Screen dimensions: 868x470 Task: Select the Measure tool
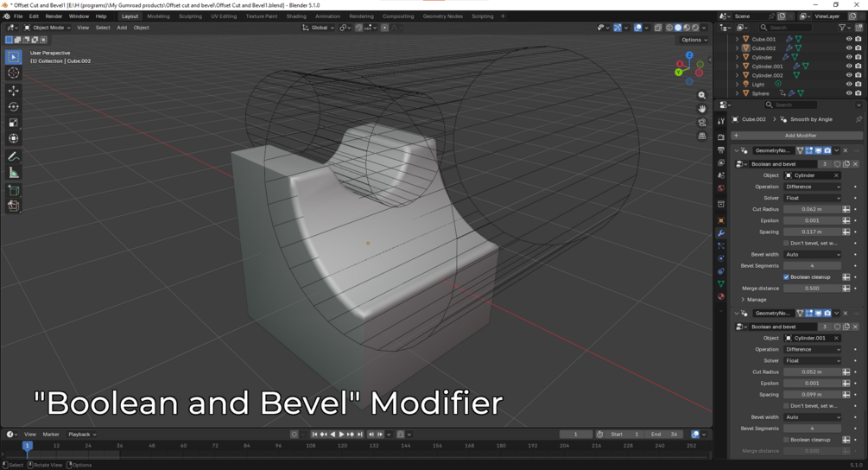(13, 174)
